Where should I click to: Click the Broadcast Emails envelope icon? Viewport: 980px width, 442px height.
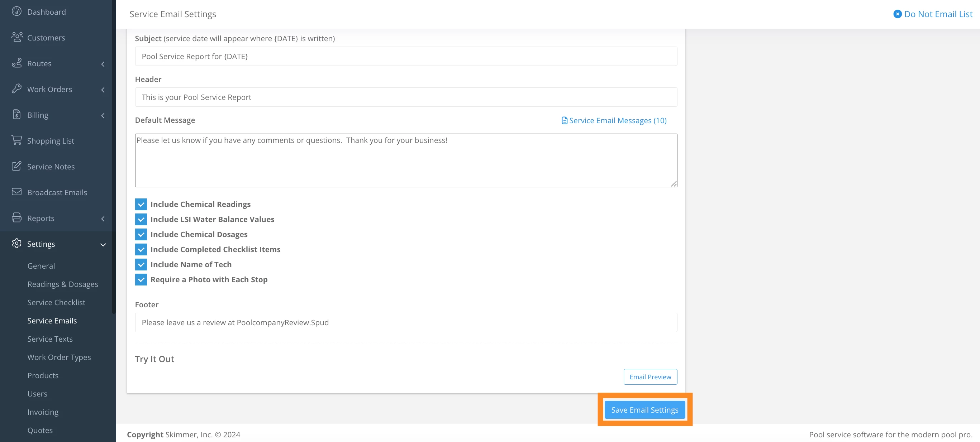click(x=16, y=192)
